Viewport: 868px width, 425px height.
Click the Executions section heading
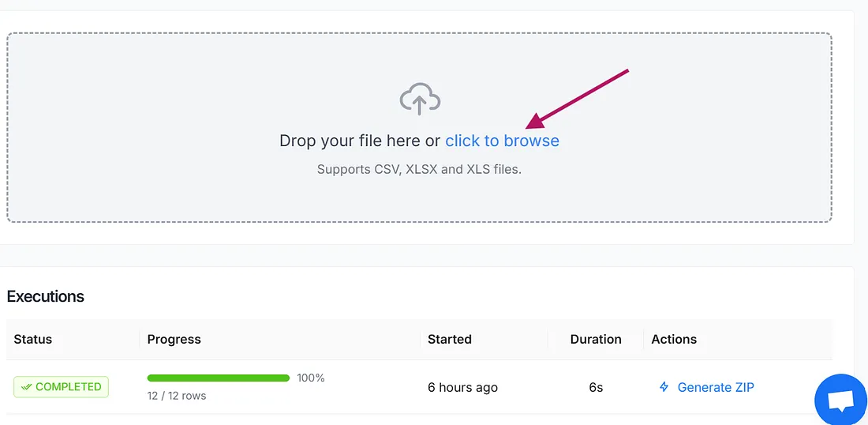(46, 296)
